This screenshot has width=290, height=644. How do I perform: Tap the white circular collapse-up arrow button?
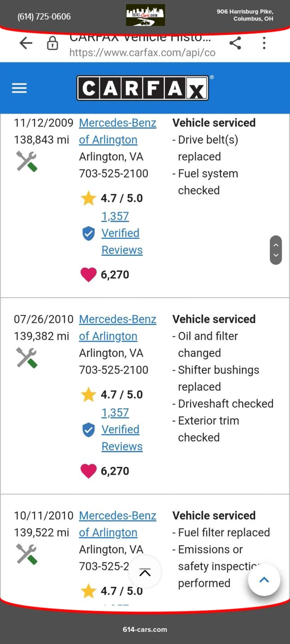click(145, 572)
